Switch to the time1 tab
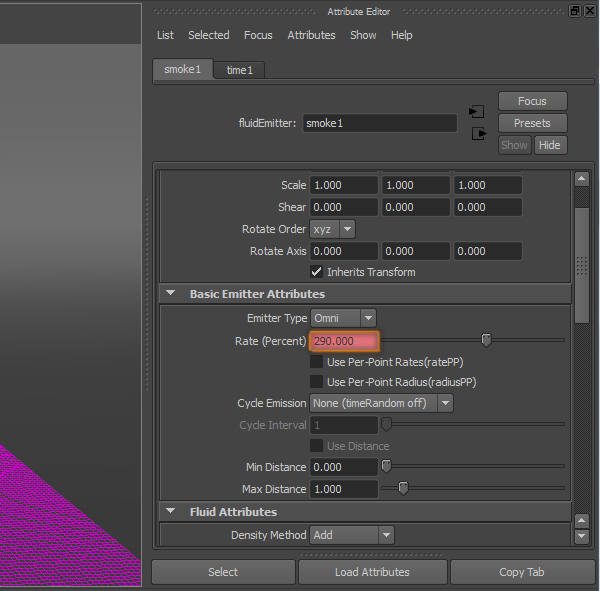Image resolution: width=600 pixels, height=591 pixels. coord(239,70)
